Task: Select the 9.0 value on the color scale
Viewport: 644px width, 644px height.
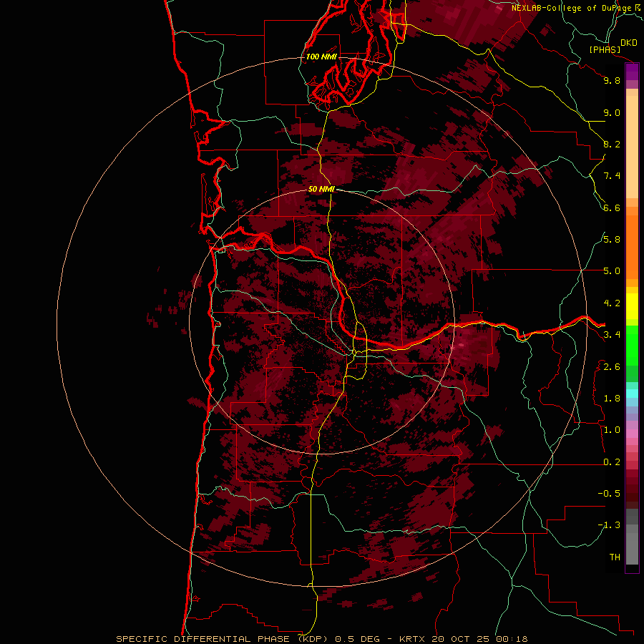Action: point(612,112)
